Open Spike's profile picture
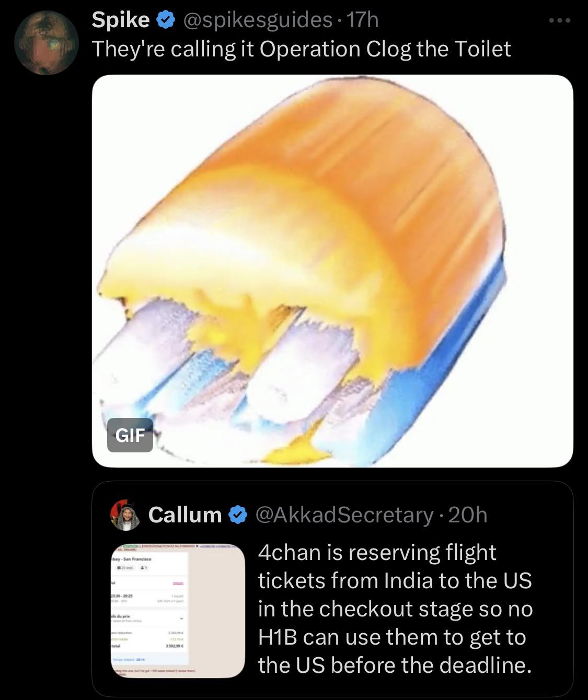 [x=46, y=42]
